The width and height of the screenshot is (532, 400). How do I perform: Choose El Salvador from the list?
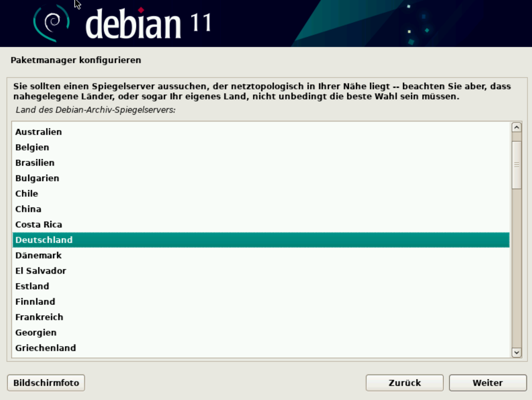pos(261,271)
